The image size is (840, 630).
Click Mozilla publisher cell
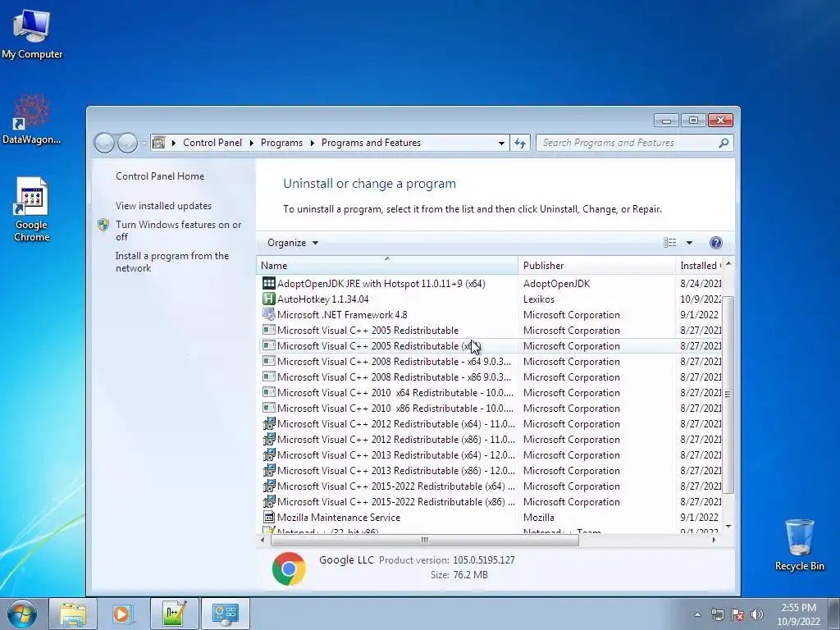(x=538, y=517)
